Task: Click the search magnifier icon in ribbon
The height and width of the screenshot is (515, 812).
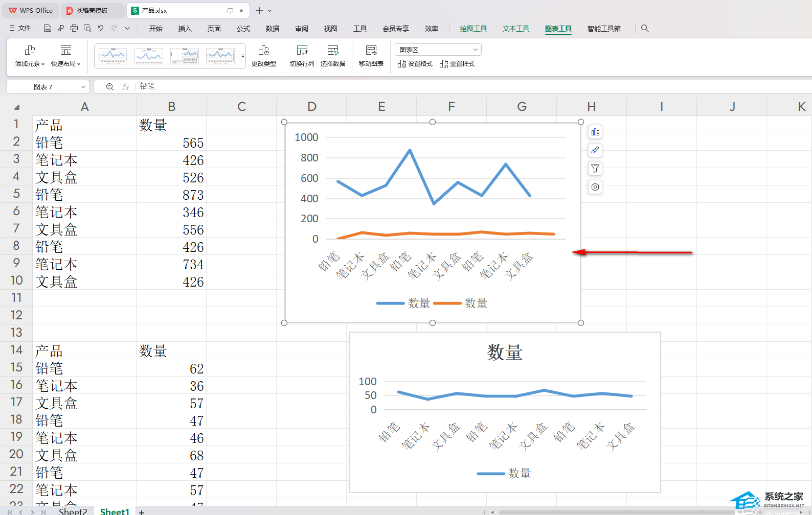Action: tap(645, 29)
